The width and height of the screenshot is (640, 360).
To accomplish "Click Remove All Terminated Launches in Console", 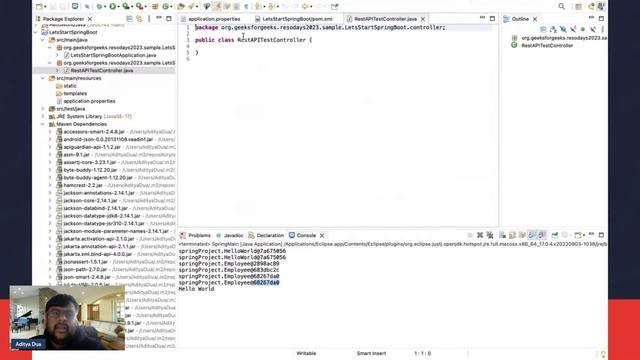I will pos(490,235).
